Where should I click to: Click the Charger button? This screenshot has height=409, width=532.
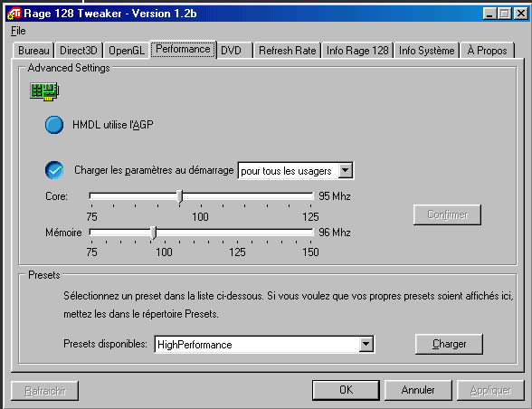pos(449,344)
